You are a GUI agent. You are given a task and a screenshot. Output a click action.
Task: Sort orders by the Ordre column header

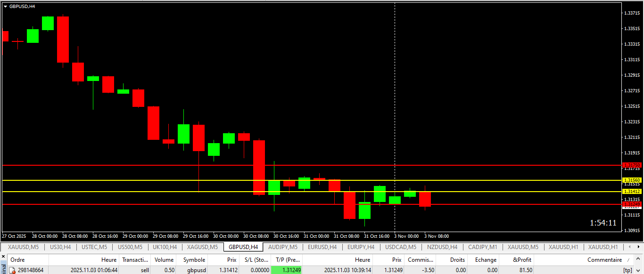point(28,260)
